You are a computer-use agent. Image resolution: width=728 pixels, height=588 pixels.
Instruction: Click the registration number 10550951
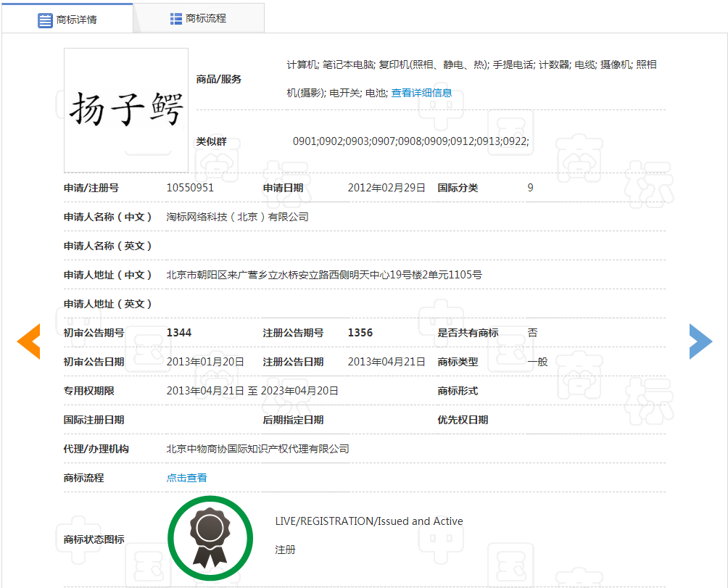pyautogui.click(x=190, y=188)
